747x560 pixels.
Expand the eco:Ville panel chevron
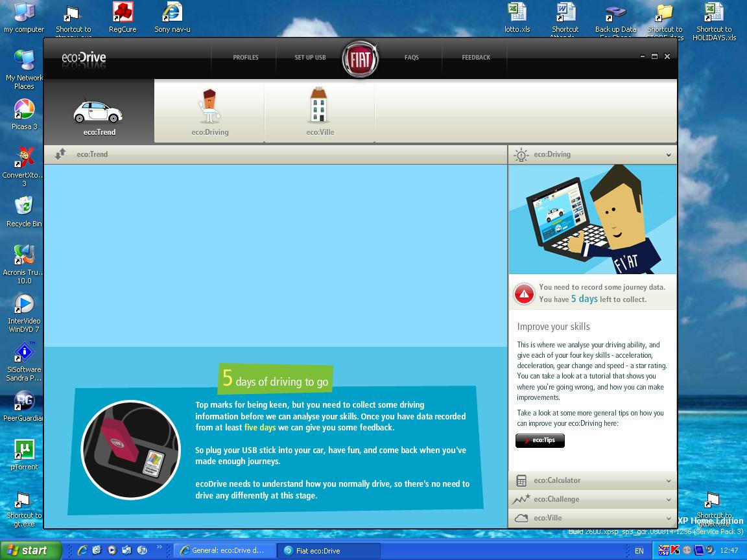669,519
